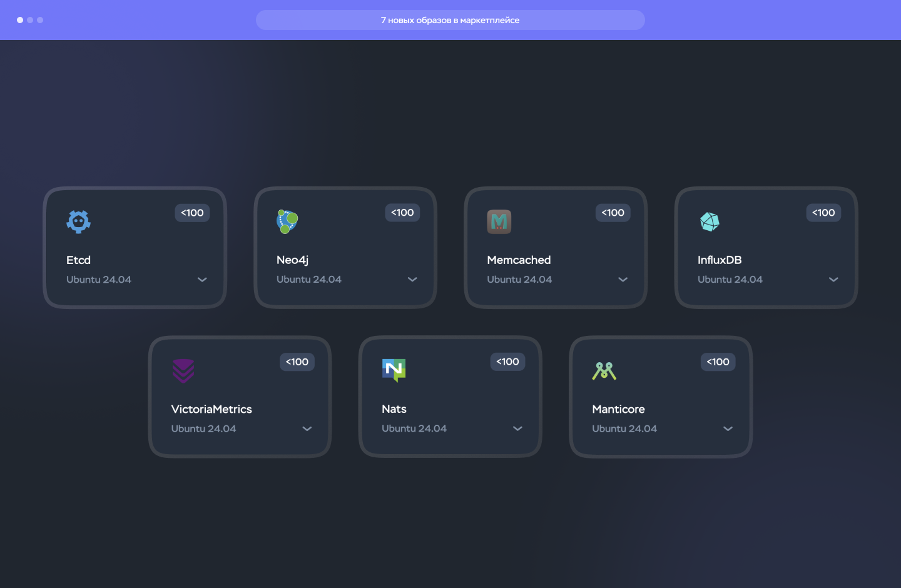The image size is (901, 588).
Task: Click the <100 badge on InfluxDB card
Action: point(823,213)
